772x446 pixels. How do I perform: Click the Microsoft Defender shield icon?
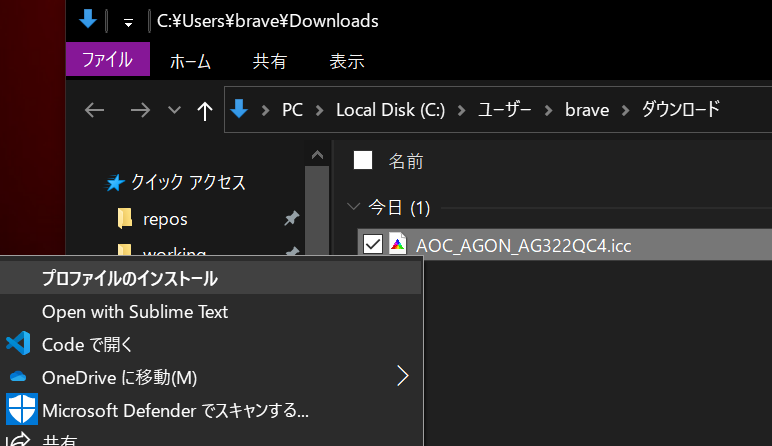click(21, 409)
